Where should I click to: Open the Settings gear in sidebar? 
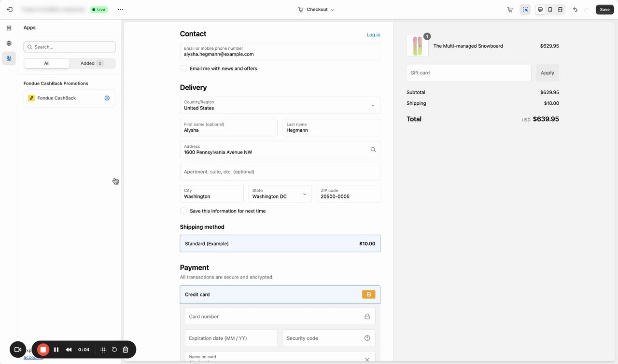tap(9, 43)
